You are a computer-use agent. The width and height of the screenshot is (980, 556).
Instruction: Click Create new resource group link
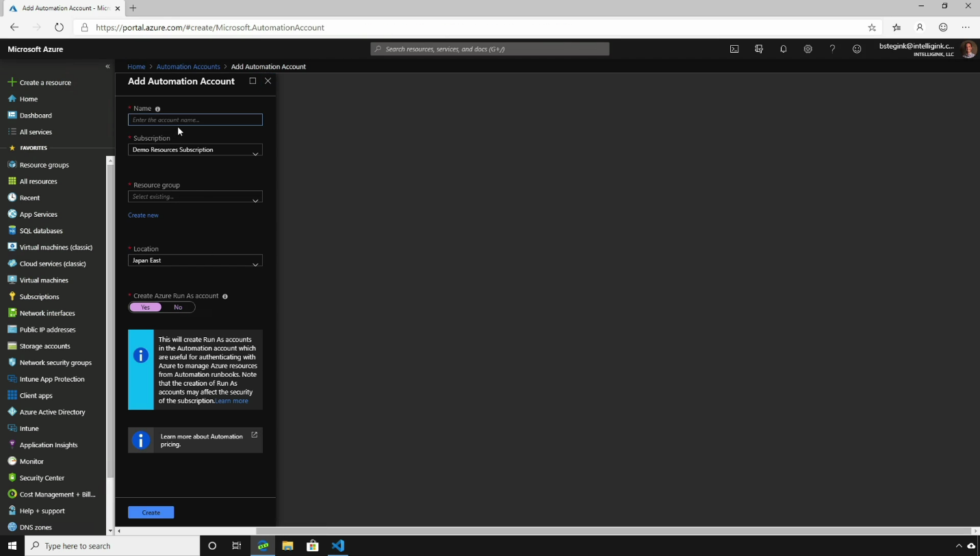pos(143,215)
